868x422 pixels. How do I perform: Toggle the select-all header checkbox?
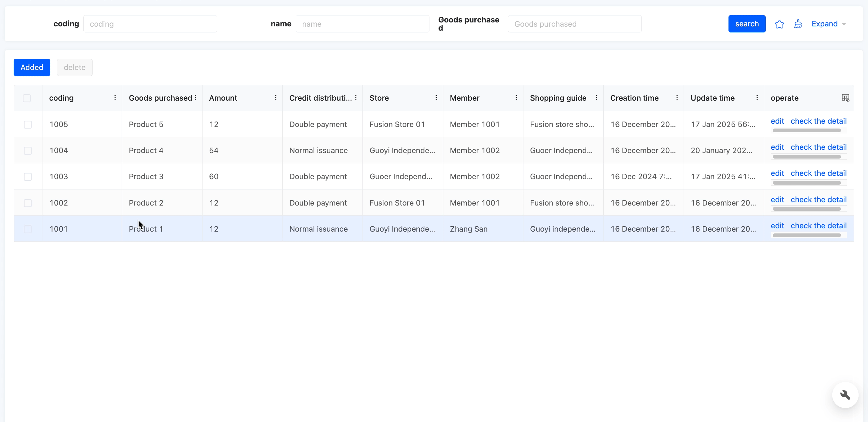point(27,98)
